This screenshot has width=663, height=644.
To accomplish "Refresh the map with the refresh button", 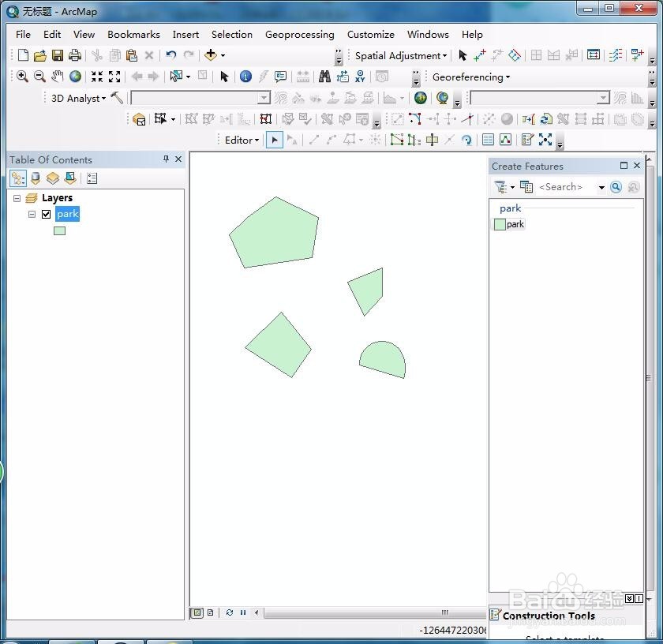I will [230, 612].
